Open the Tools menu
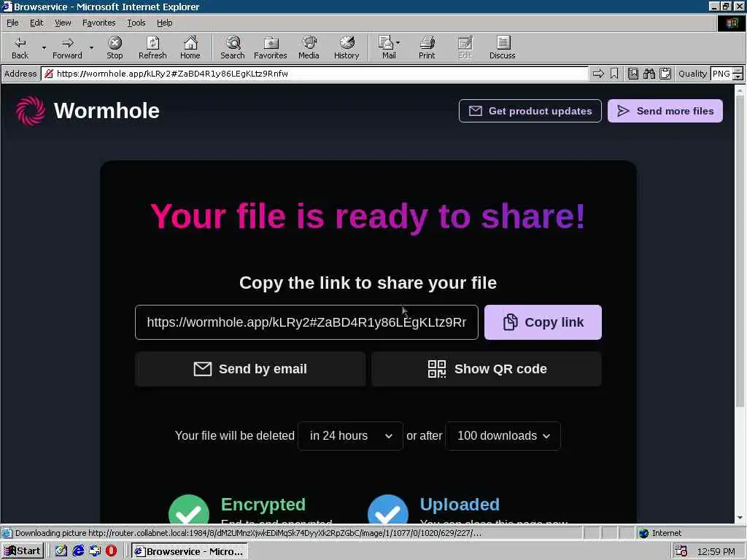Viewport: 747px width, 560px height. [x=136, y=23]
